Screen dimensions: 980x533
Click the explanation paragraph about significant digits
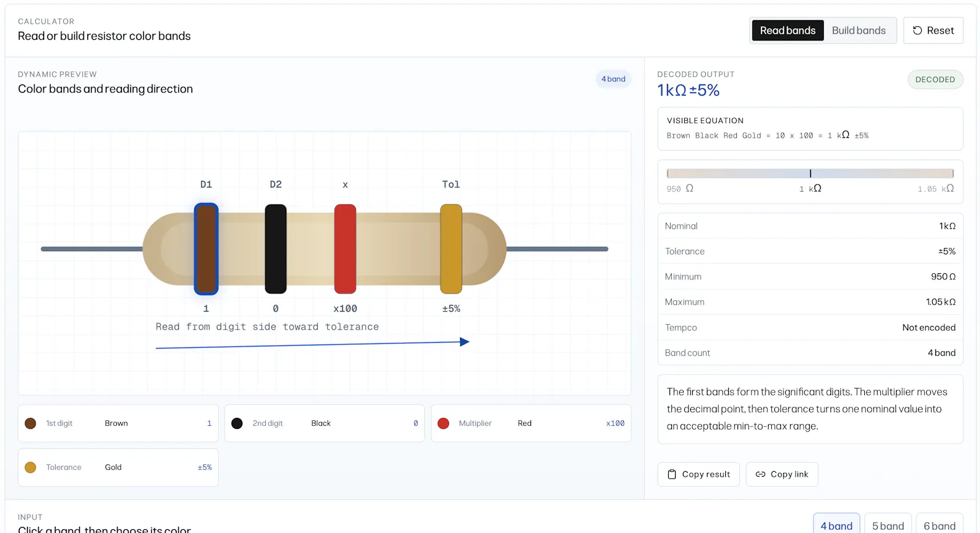click(807, 409)
